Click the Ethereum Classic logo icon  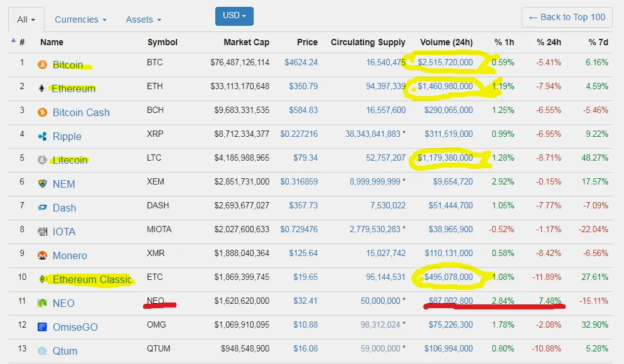click(42, 279)
